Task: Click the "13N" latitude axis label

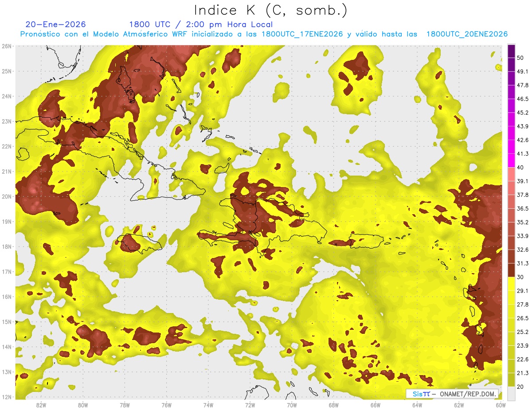Action: click(7, 372)
